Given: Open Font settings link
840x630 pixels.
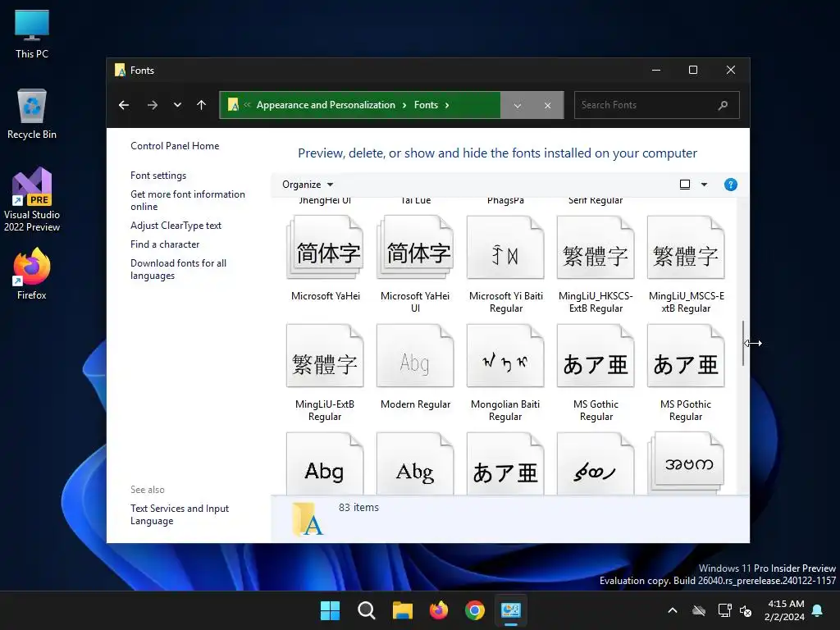Looking at the screenshot, I should click(158, 176).
